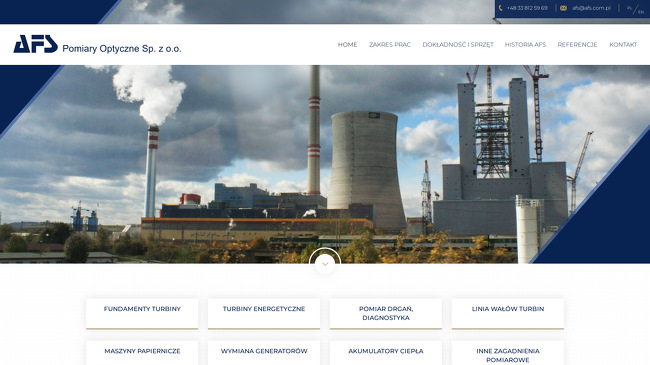This screenshot has height=365, width=650.
Task: Click the email envelope icon
Action: click(x=563, y=8)
